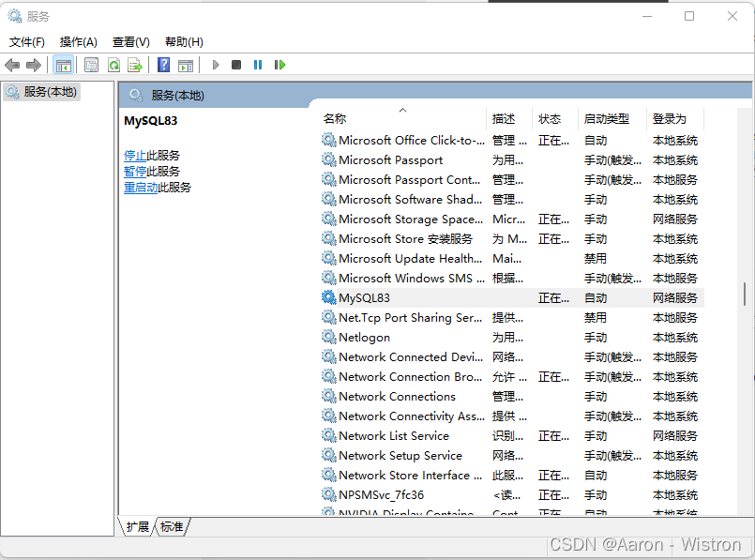The height and width of the screenshot is (560, 755).
Task: Select the Network Connection Bro... service
Action: 410,376
